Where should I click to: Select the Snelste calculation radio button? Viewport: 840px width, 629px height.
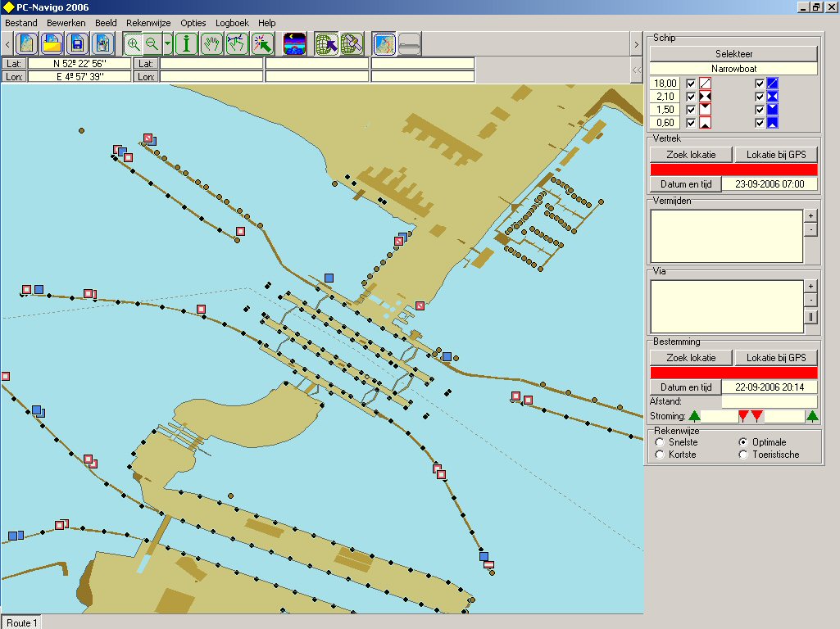661,442
